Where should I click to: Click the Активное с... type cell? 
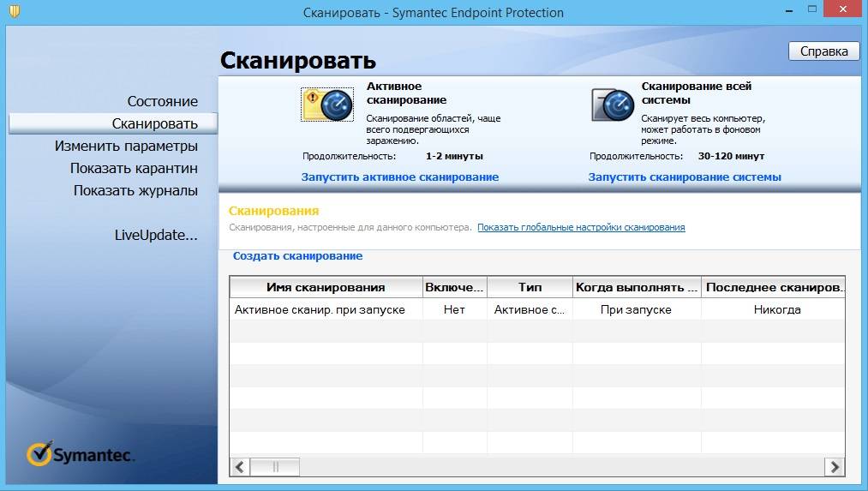(x=530, y=309)
